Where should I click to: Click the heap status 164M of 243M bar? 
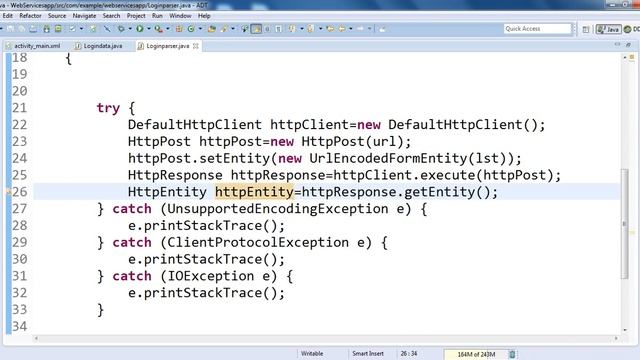click(x=476, y=354)
